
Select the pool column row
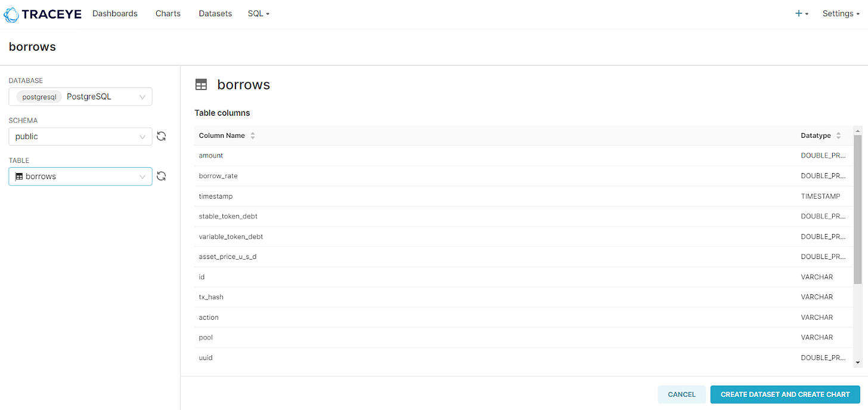click(524, 338)
